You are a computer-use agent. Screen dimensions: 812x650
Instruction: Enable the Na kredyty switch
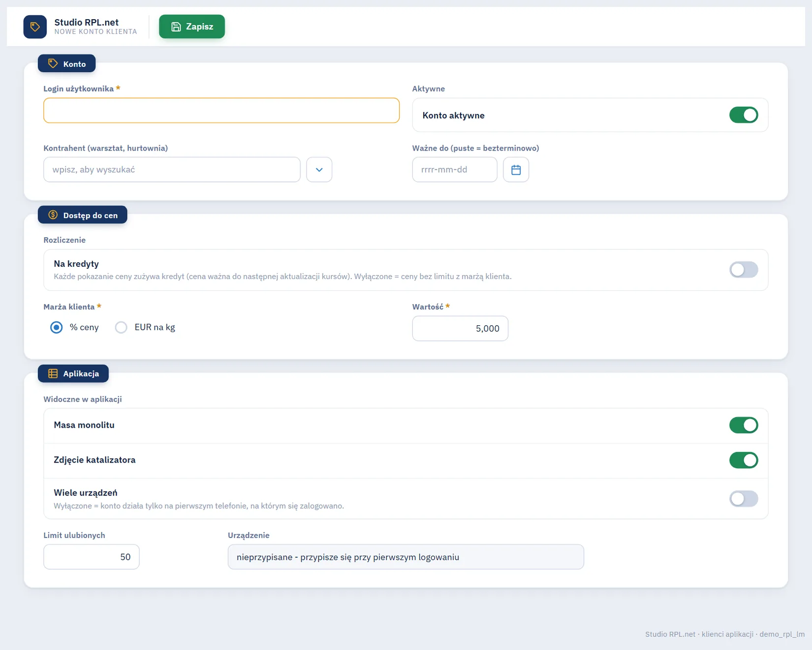pyautogui.click(x=744, y=270)
